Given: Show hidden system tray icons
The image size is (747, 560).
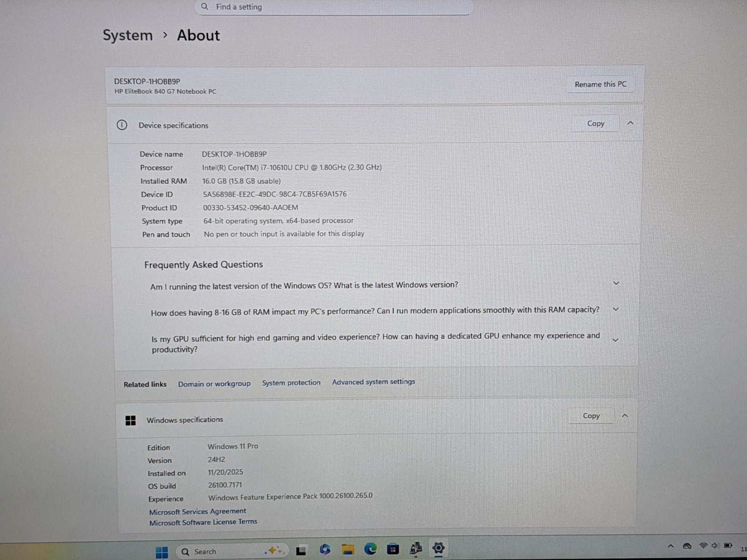Looking at the screenshot, I should click(x=671, y=546).
